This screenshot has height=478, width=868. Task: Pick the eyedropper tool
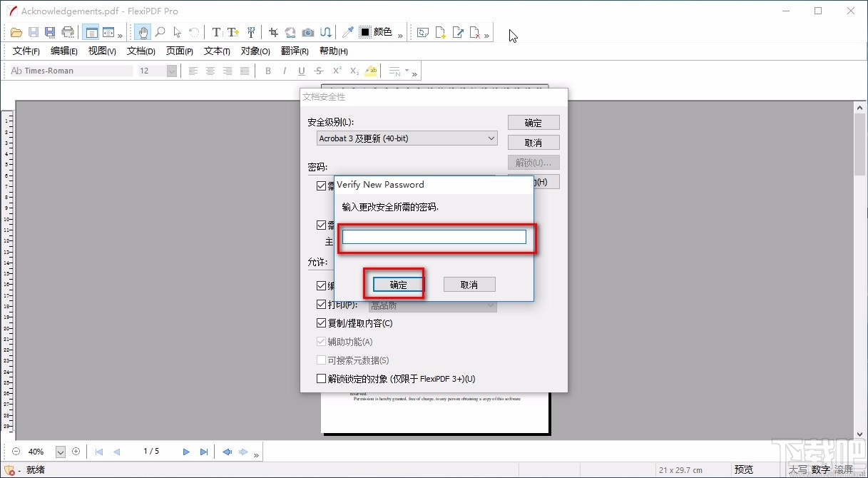(x=347, y=32)
